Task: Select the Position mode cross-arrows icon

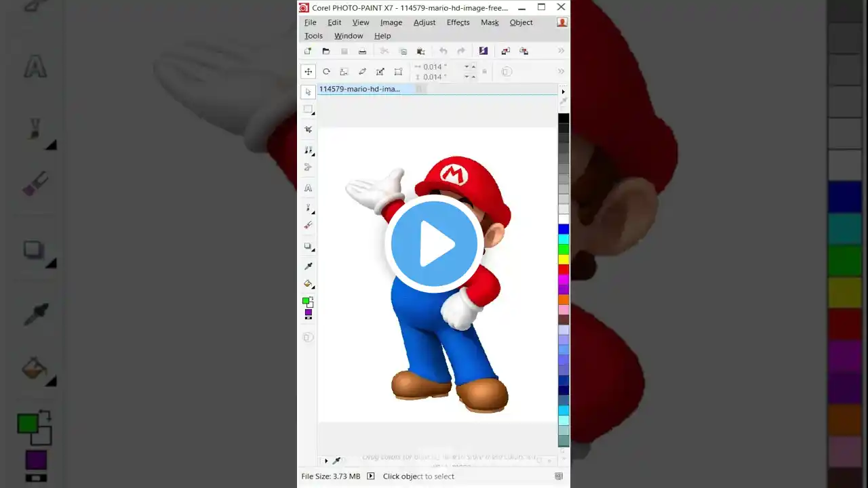Action: click(308, 71)
